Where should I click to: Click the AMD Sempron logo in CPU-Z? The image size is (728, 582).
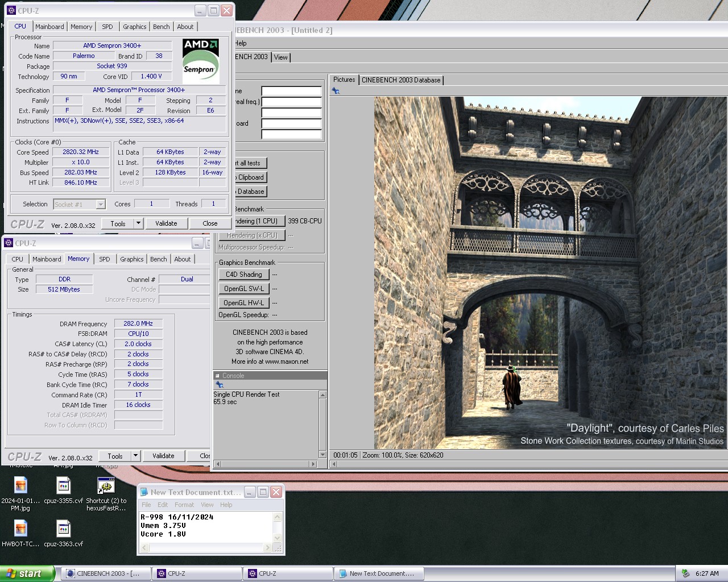click(x=201, y=61)
